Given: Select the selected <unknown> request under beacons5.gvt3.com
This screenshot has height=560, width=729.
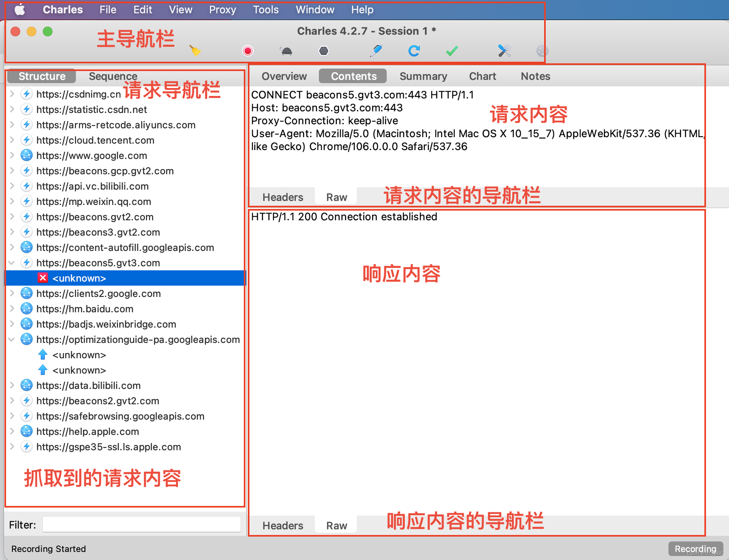Looking at the screenshot, I should (125, 278).
